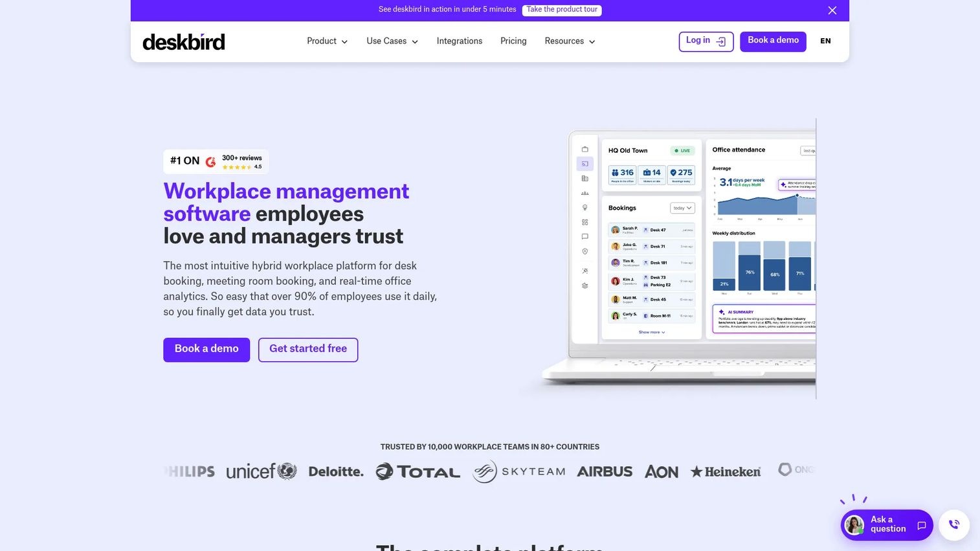980x551 pixels.
Task: Click the magic wand sparkle icon in mockup sidebar
Action: coord(585,271)
